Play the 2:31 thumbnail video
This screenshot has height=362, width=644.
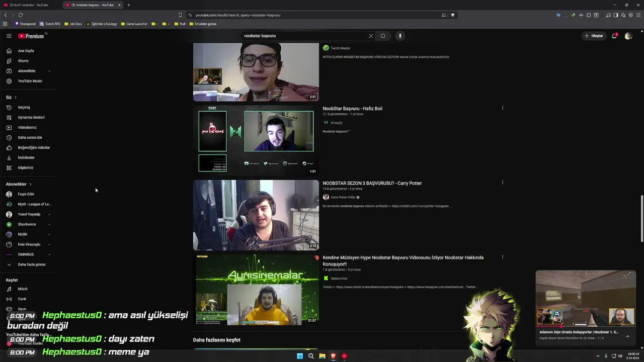pos(256,72)
